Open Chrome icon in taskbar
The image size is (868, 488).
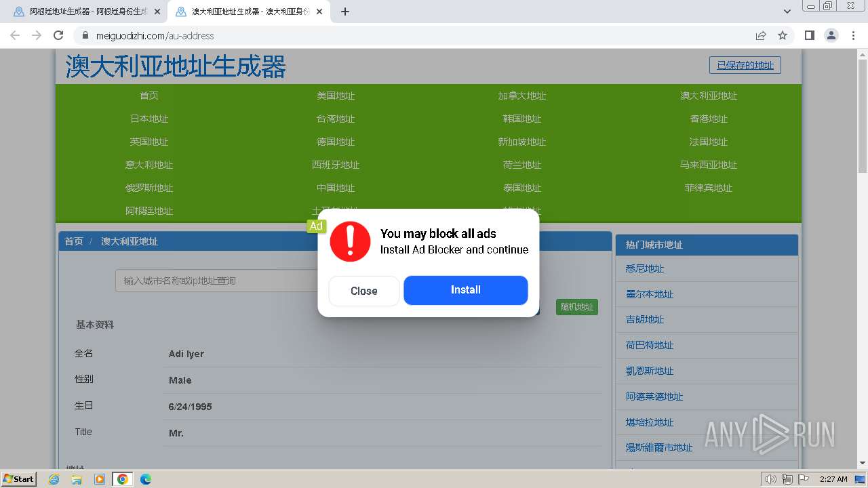point(122,479)
